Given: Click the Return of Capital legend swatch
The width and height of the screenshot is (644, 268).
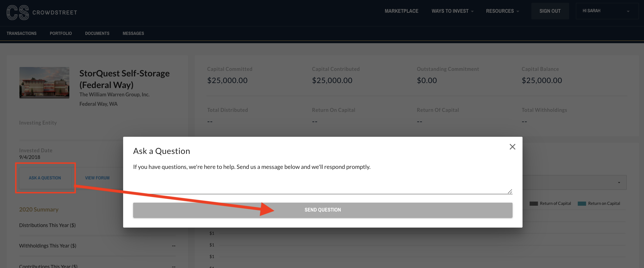Looking at the screenshot, I should (x=534, y=203).
